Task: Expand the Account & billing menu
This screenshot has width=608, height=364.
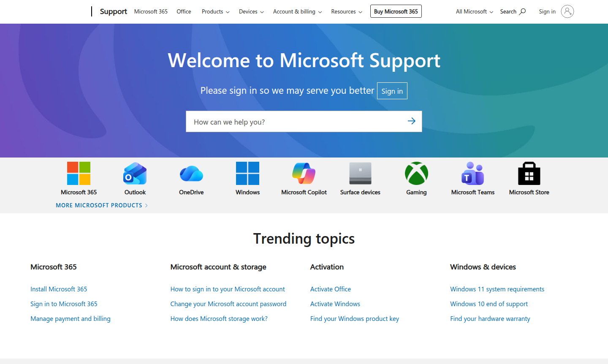Action: pos(297,11)
